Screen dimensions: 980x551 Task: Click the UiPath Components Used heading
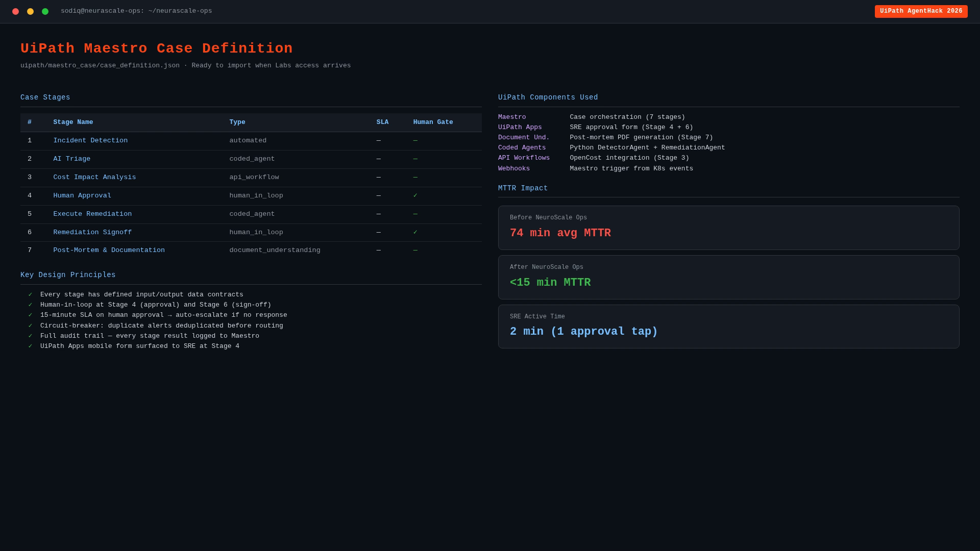(548, 97)
